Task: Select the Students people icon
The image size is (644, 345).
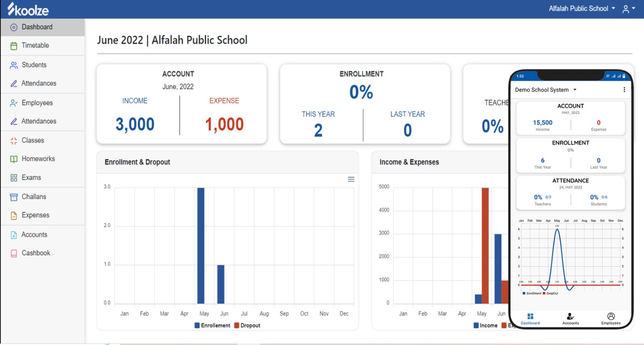Action: click(x=14, y=65)
